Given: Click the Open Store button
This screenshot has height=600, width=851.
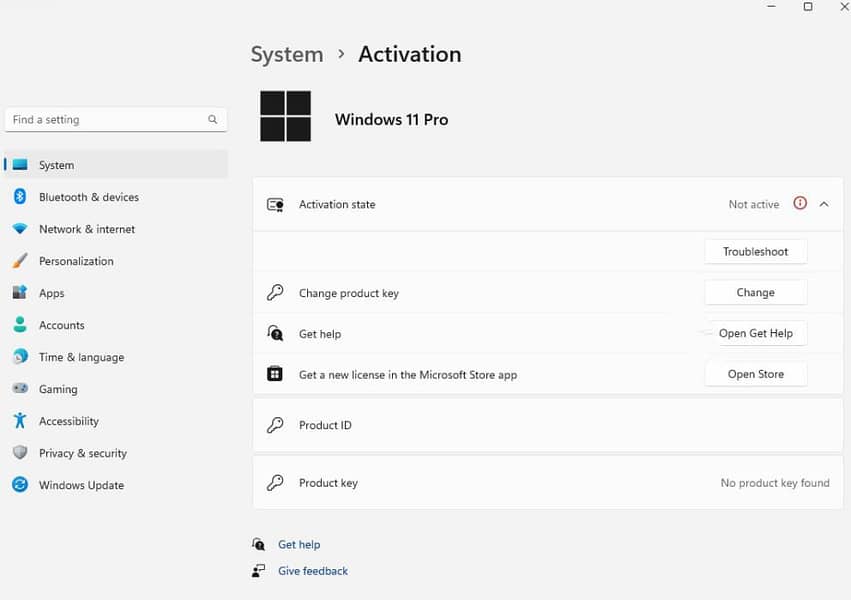Looking at the screenshot, I should [755, 374].
